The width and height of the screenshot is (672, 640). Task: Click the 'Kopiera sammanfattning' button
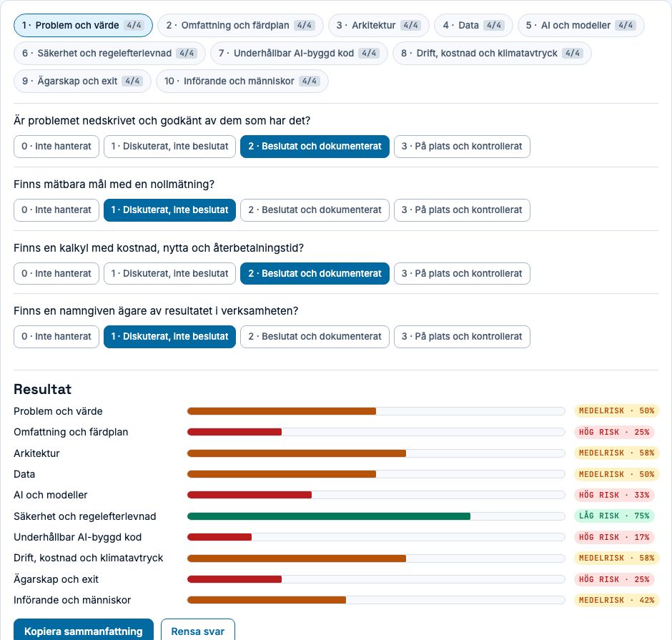pos(84,631)
